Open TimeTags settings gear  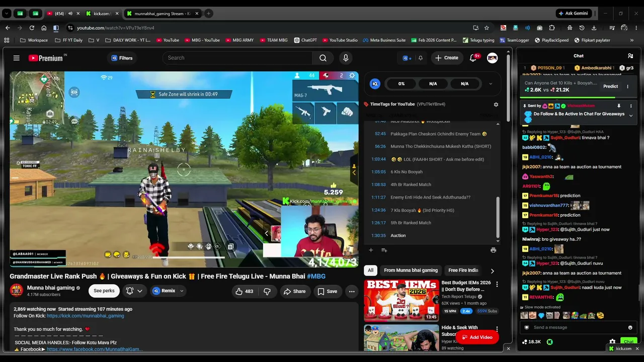tap(496, 105)
